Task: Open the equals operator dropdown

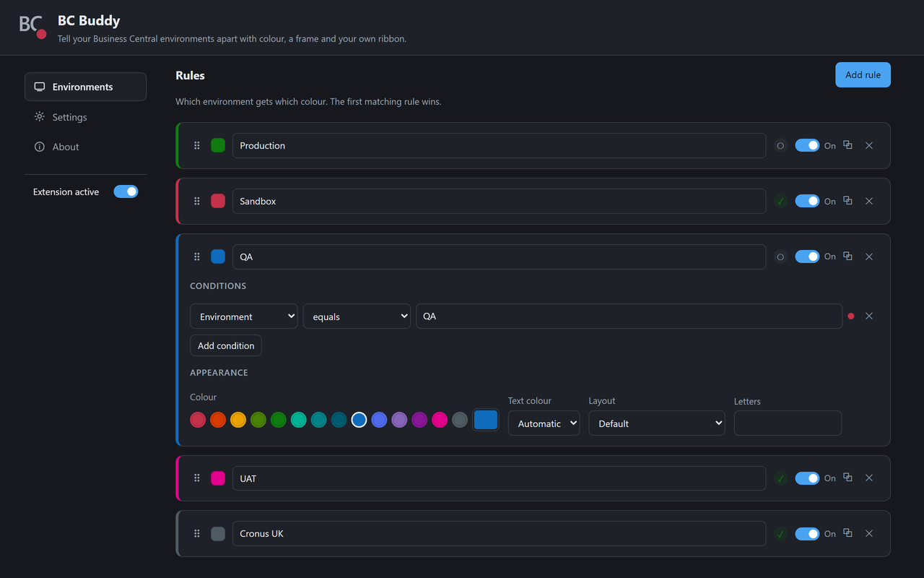Action: tap(357, 316)
